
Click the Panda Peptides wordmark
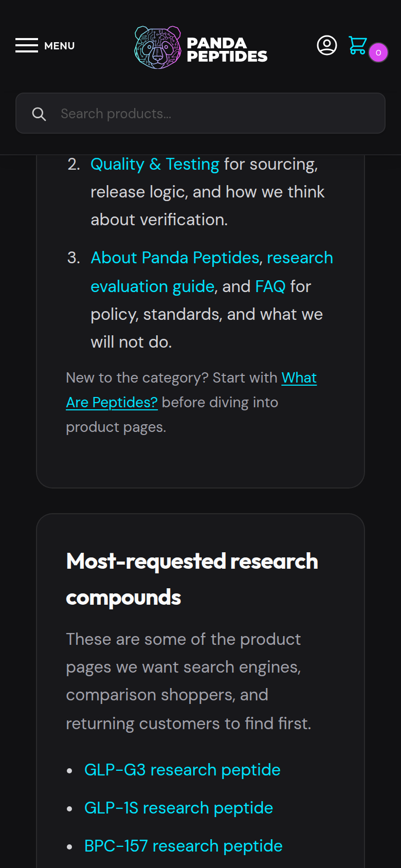pos(227,50)
